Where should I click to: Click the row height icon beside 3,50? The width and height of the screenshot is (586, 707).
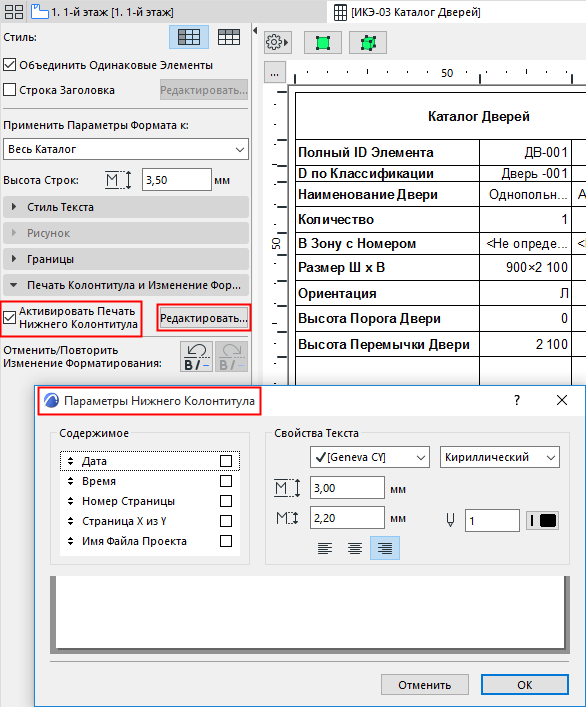pos(118,180)
